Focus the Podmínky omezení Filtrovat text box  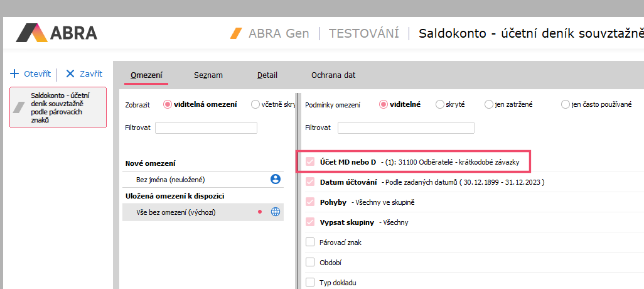(405, 128)
